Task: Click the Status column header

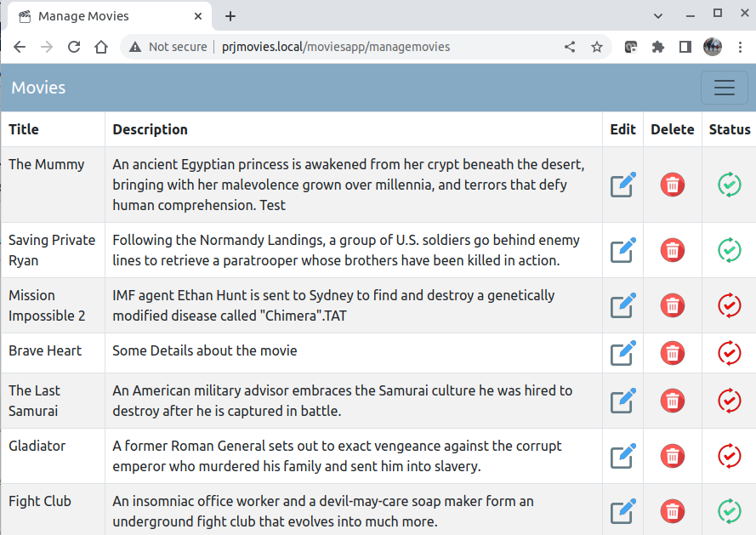Action: pyautogui.click(x=730, y=129)
